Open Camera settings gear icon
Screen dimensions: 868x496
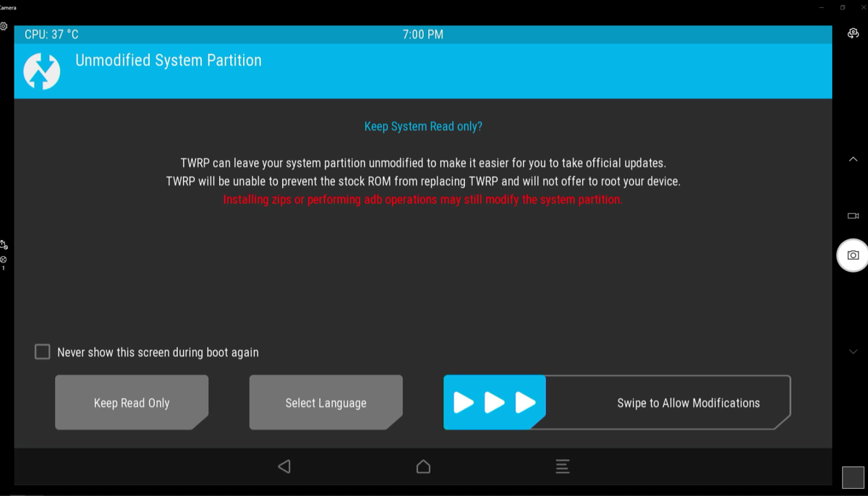pyautogui.click(x=4, y=26)
